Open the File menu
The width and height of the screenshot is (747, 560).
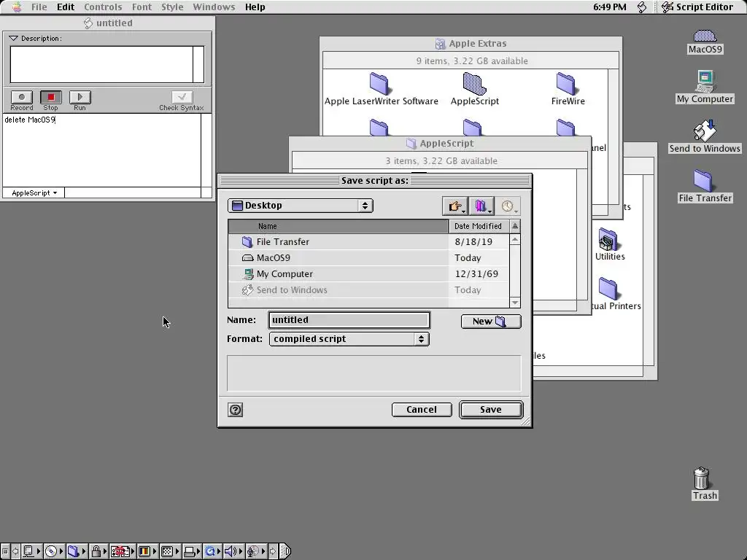coord(39,7)
